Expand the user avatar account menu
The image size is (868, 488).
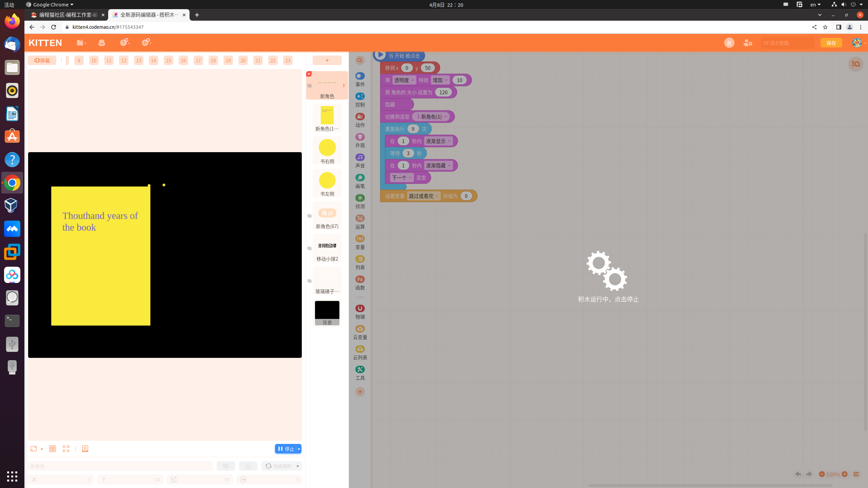[859, 43]
